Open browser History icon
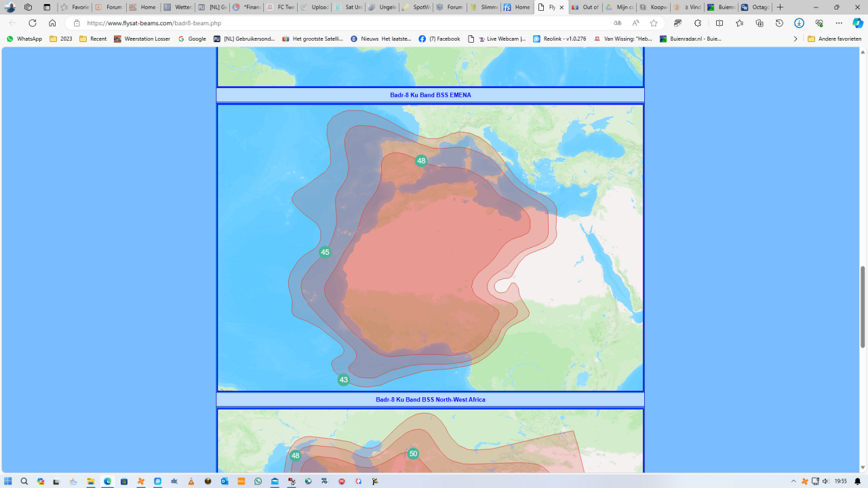 pyautogui.click(x=779, y=23)
